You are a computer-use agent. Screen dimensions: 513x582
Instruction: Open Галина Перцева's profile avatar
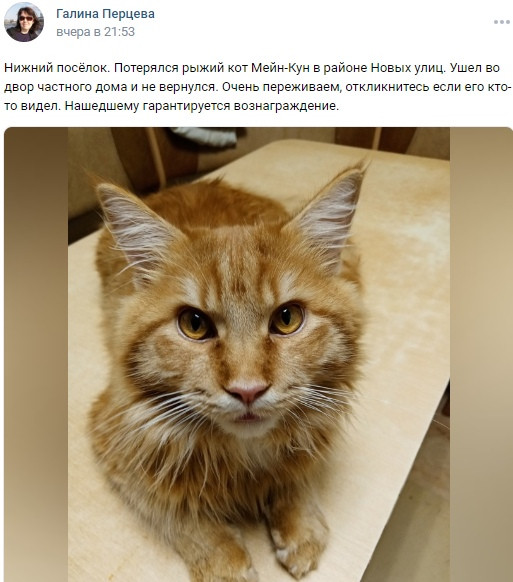pyautogui.click(x=24, y=22)
